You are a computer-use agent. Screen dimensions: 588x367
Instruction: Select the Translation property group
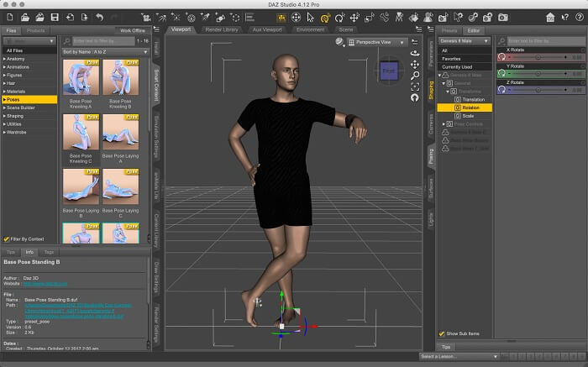tap(473, 100)
